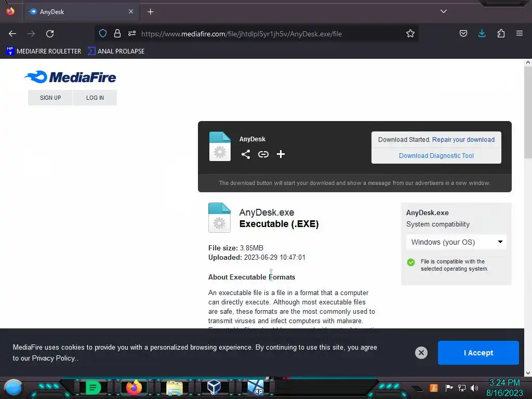
Task: Select the AnyDesk browser tab
Action: click(81, 12)
